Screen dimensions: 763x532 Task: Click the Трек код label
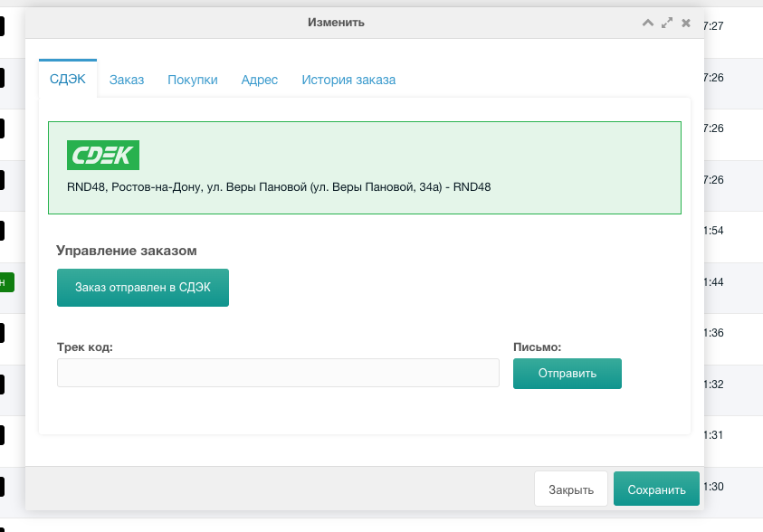[85, 347]
